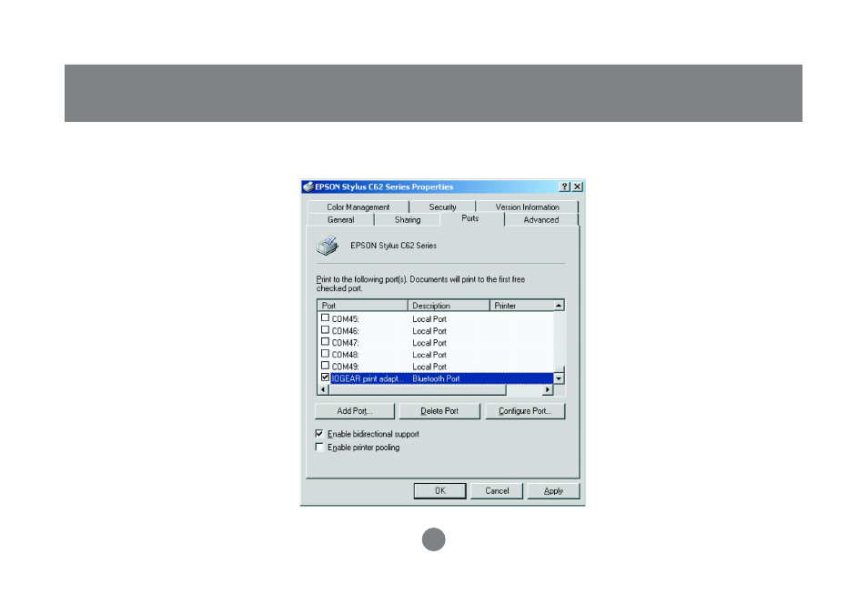Click scroll down arrow of port list
The height and width of the screenshot is (604, 868).
(560, 378)
